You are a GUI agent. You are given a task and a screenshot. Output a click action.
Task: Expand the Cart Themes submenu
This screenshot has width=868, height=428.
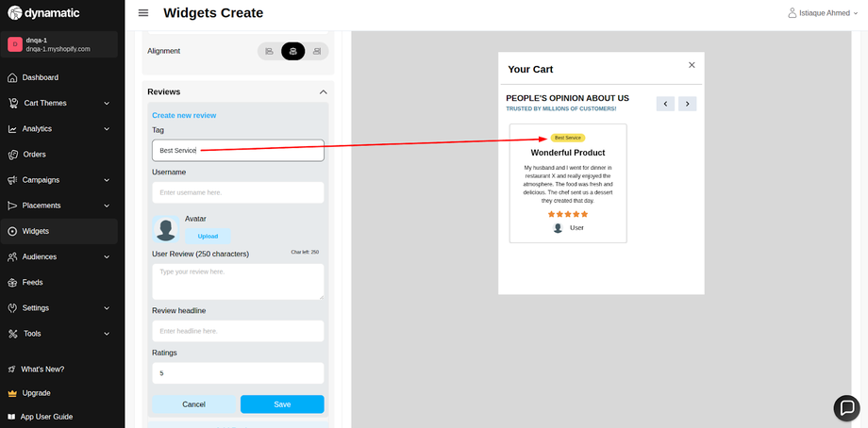[x=107, y=103]
